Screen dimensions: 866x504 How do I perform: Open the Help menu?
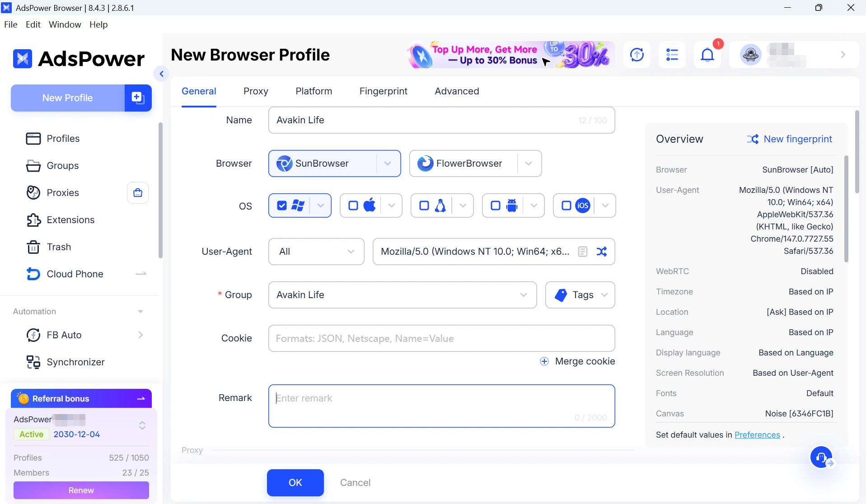[x=98, y=24]
